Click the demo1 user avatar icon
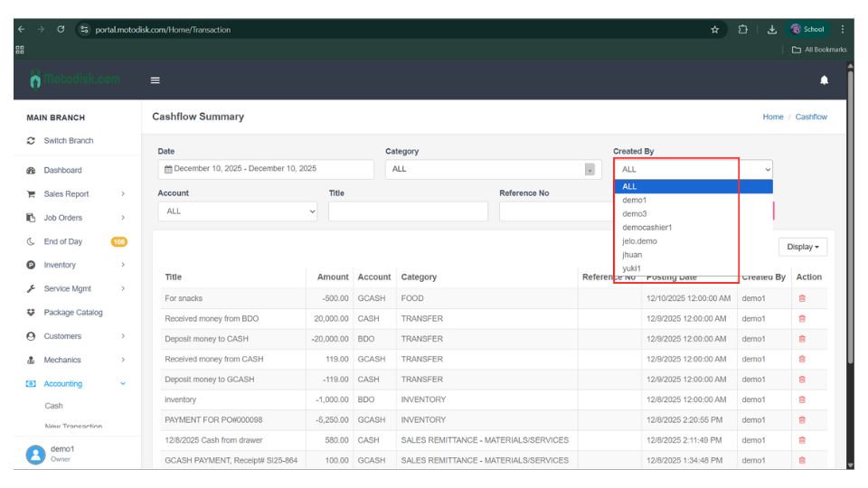Image resolution: width=868 pixels, height=488 pixels. point(35,454)
